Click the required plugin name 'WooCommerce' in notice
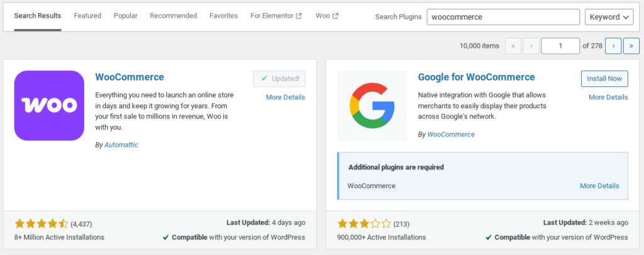This screenshot has height=255, width=644. [371, 186]
